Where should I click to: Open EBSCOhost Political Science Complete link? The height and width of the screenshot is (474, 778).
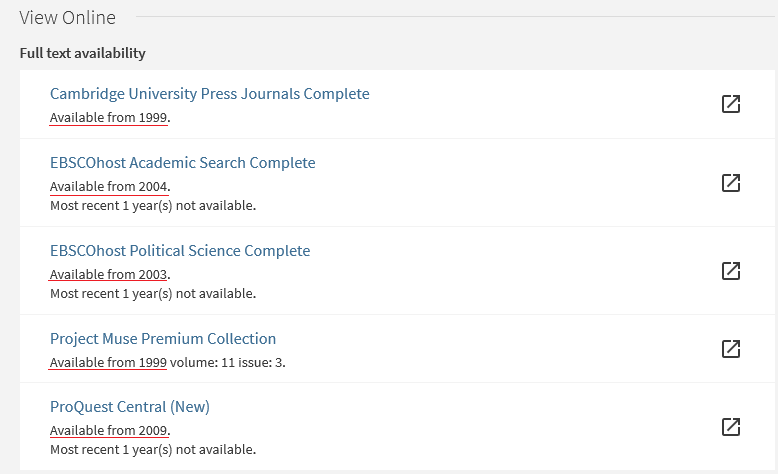(180, 251)
